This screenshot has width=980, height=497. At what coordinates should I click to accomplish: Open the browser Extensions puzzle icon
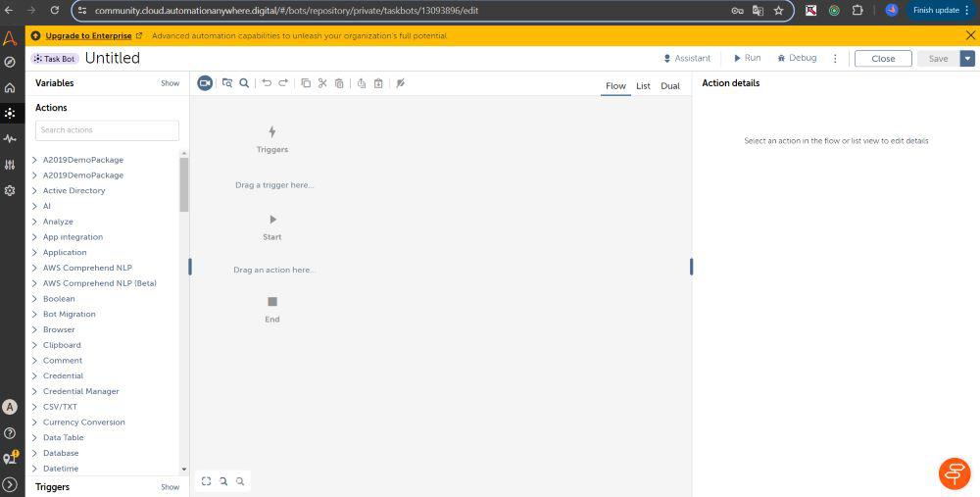coord(857,10)
